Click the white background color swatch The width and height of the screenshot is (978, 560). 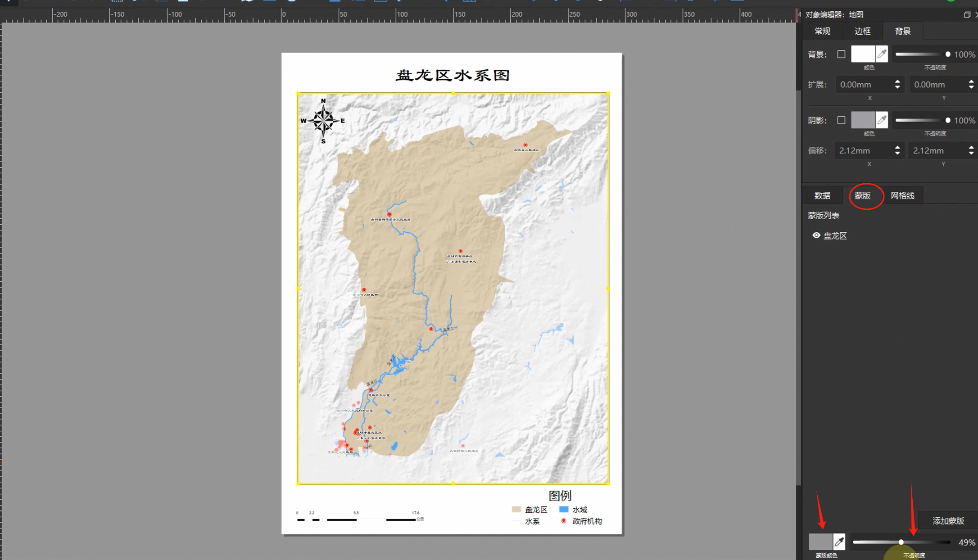(863, 54)
